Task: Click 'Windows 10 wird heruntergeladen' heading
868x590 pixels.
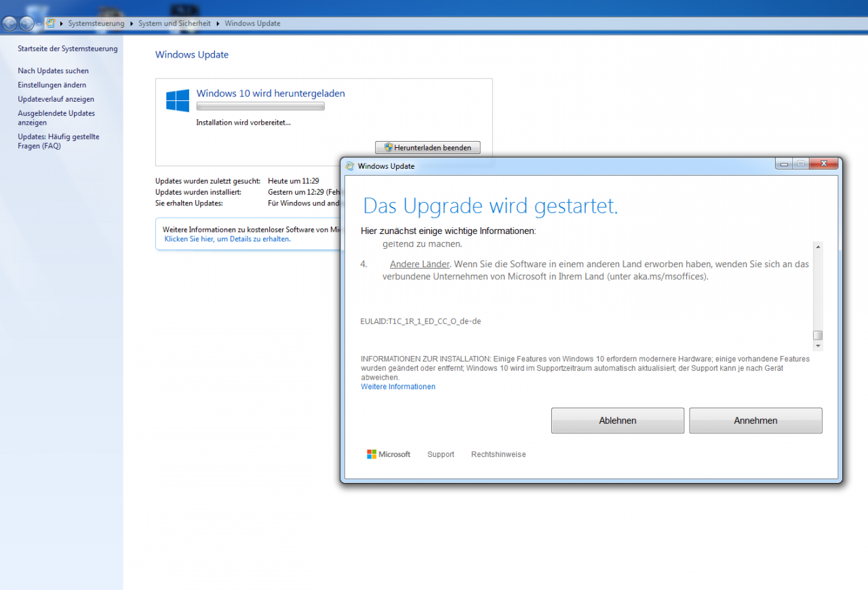Action: tap(271, 94)
